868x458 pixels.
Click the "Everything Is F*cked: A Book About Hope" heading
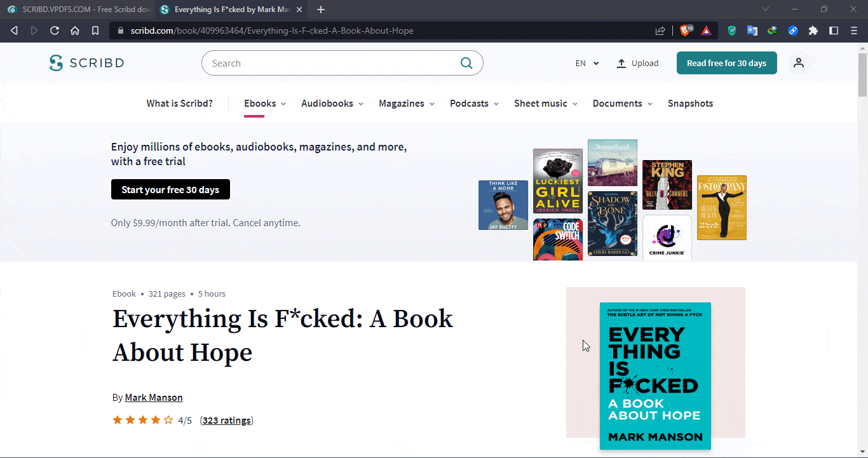(x=283, y=335)
